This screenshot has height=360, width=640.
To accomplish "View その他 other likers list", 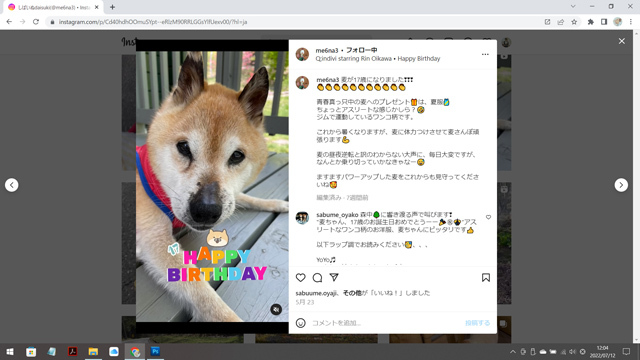I will coord(352,293).
